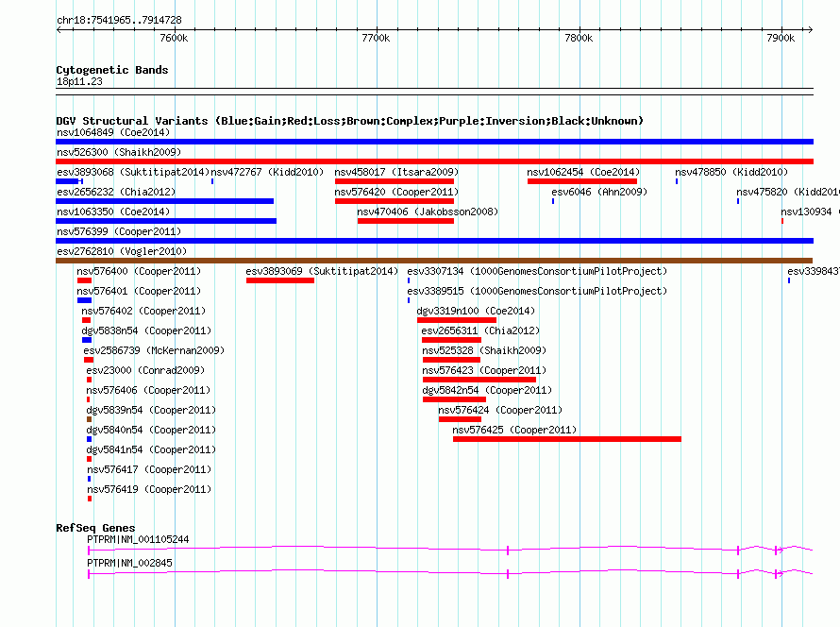Click the red bar under nsv576425

tap(567, 439)
